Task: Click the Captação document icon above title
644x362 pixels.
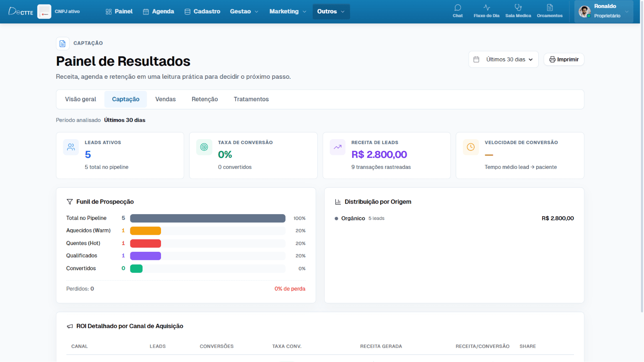Action: 62,44
